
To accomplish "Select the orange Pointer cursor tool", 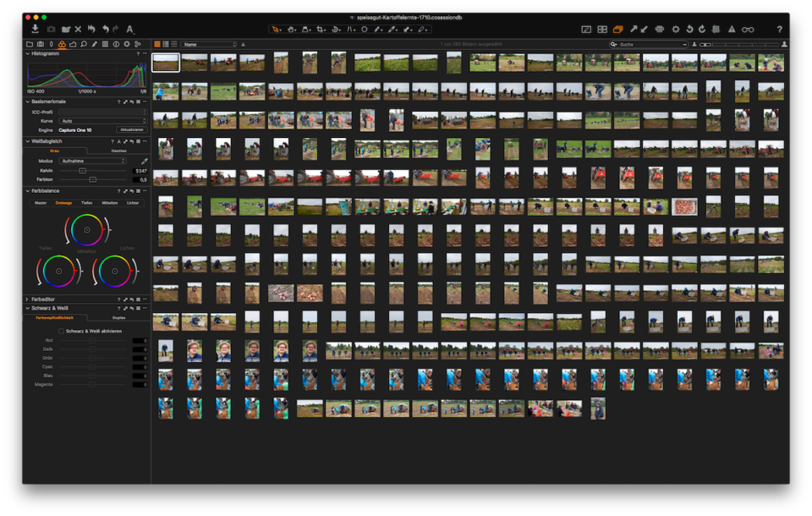I will click(x=276, y=30).
